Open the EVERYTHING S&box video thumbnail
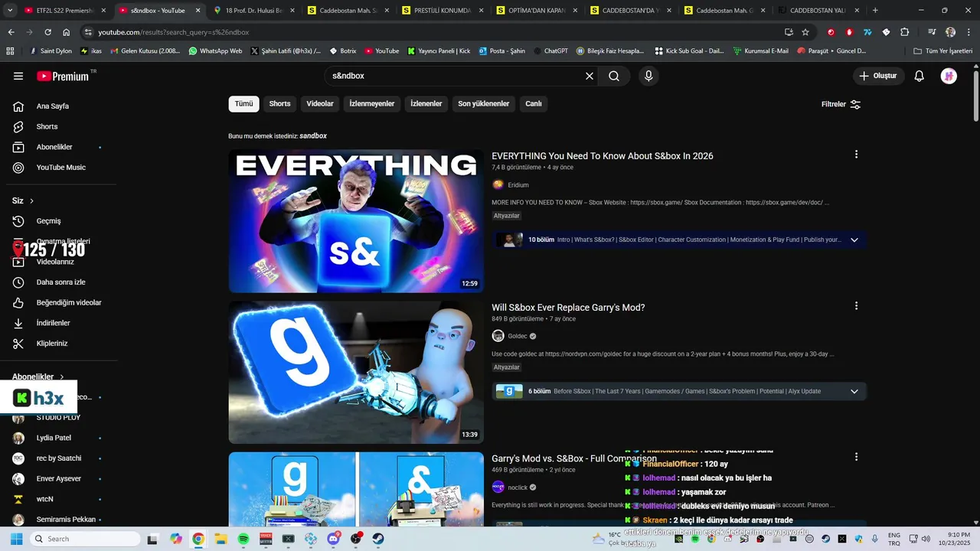The width and height of the screenshot is (980, 551). pos(356,221)
